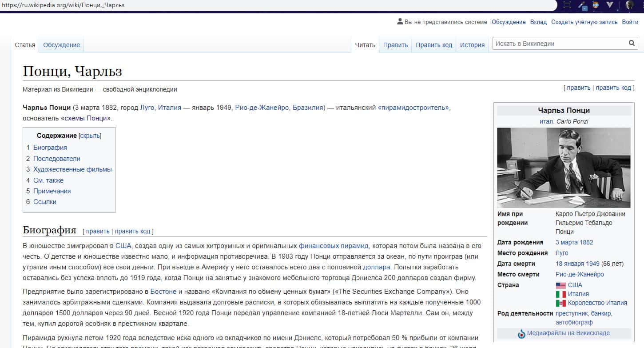This screenshot has width=644, height=348.
Task: Open the Рио-де-Жанейро link in lead sentence
Action: (262, 108)
